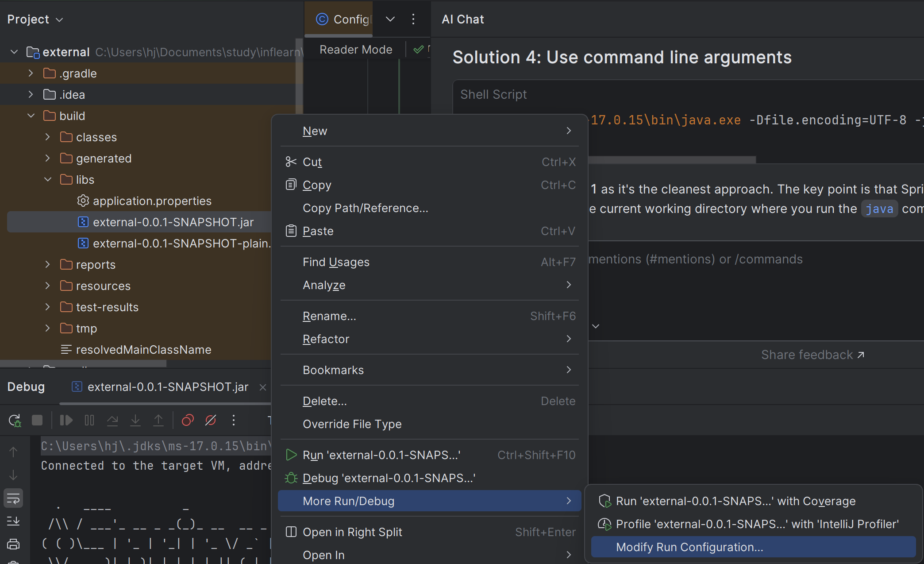This screenshot has width=924, height=564.
Task: Select Copy Path/Reference option
Action: (x=430, y=208)
